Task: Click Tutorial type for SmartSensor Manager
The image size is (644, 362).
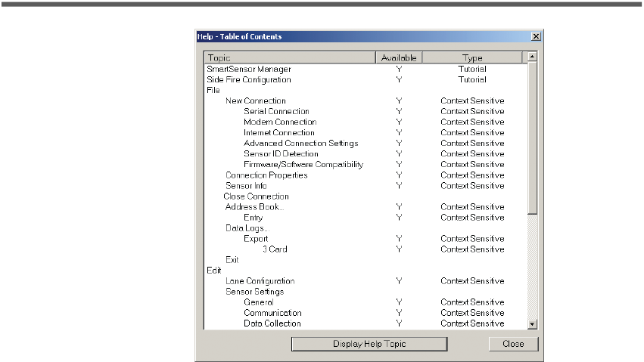Action: (472, 69)
